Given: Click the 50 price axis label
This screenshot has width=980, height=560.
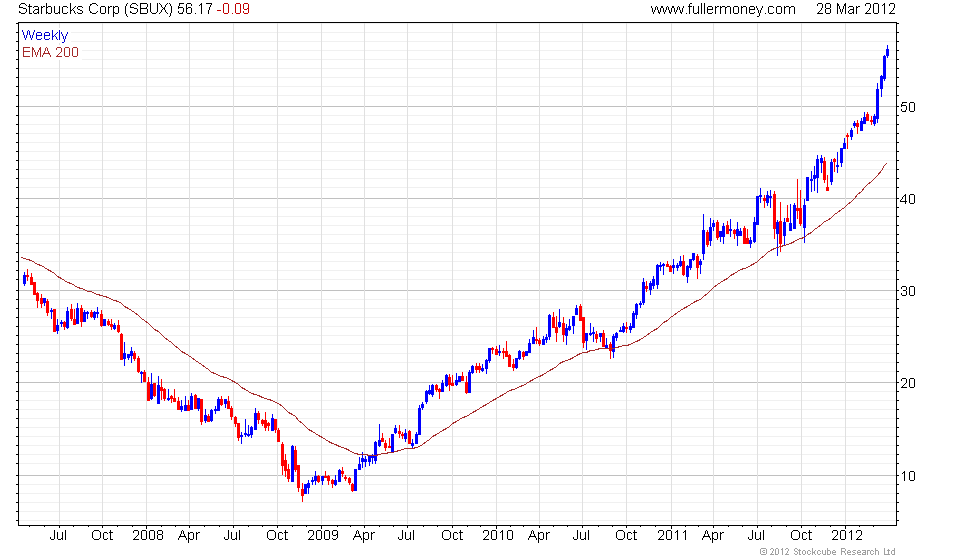Looking at the screenshot, I should (x=908, y=107).
